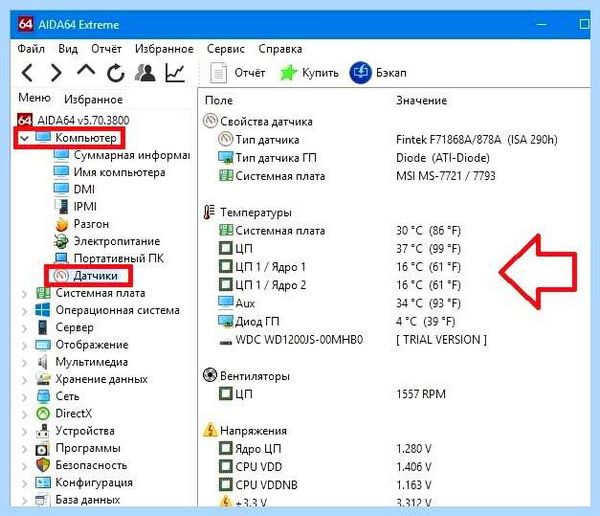This screenshot has width=600, height=516.
Task: Click the Мультимедиа speaker icon
Action: (42, 362)
